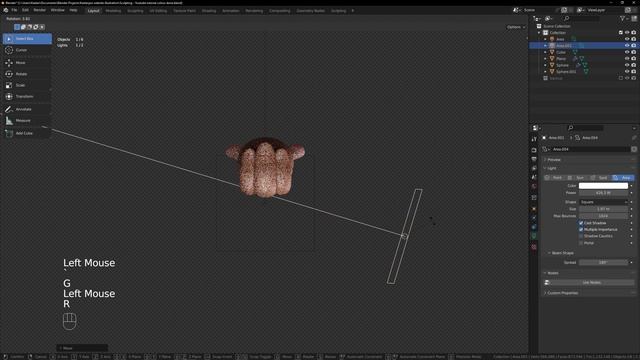The height and width of the screenshot is (360, 640).
Task: Expand the Custom Properties panel
Action: (589, 293)
